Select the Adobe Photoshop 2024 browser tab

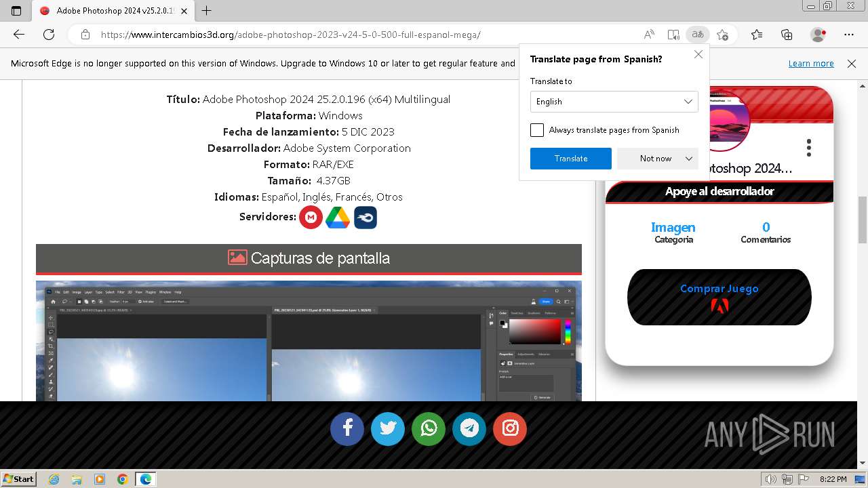tap(113, 11)
